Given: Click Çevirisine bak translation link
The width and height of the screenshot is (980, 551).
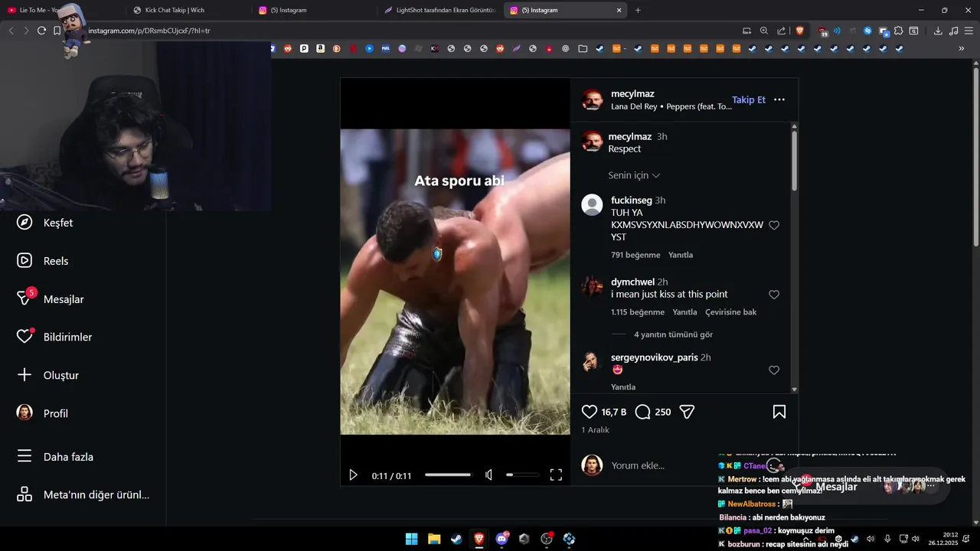Looking at the screenshot, I should pos(730,312).
